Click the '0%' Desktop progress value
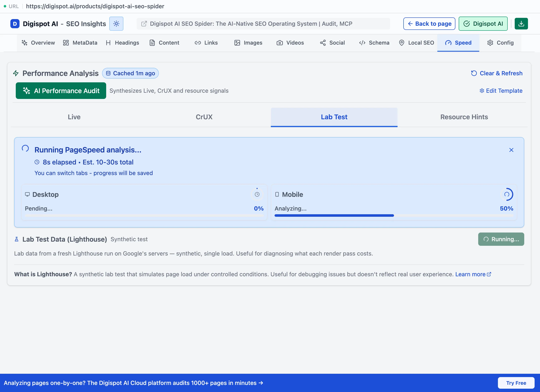540x392 pixels. point(259,209)
